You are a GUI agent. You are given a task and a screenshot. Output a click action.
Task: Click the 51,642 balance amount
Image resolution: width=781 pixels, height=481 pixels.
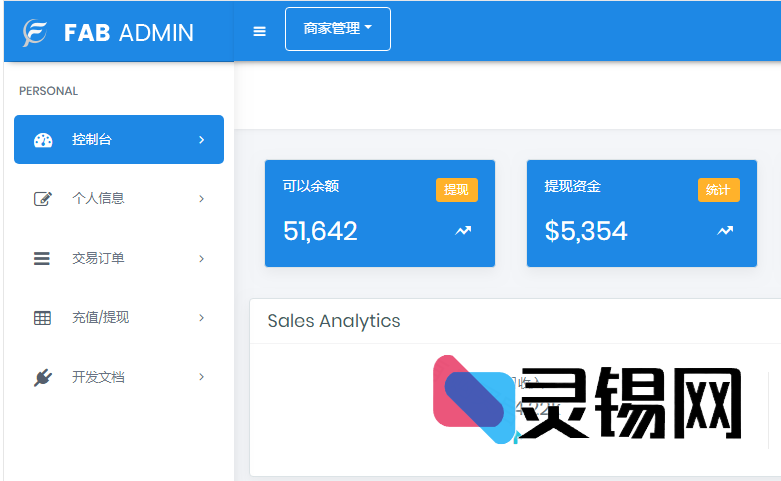coord(320,231)
